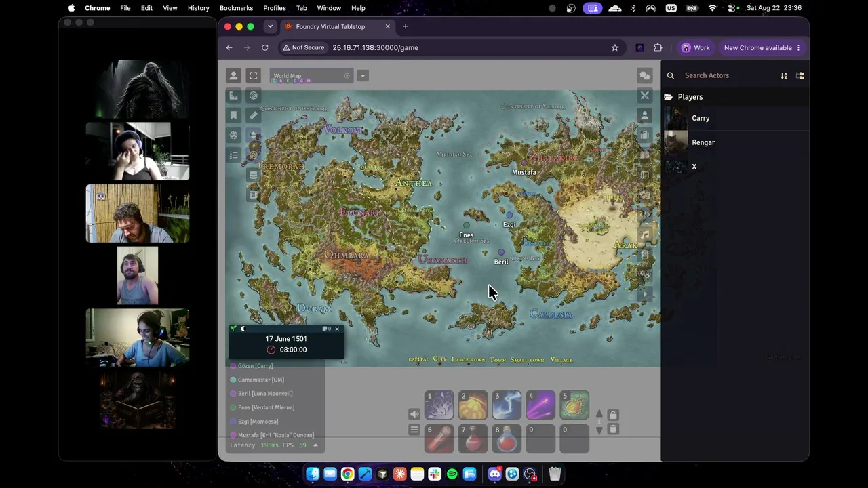
Task: Clear hotbar with the trash icon
Action: pyautogui.click(x=613, y=429)
